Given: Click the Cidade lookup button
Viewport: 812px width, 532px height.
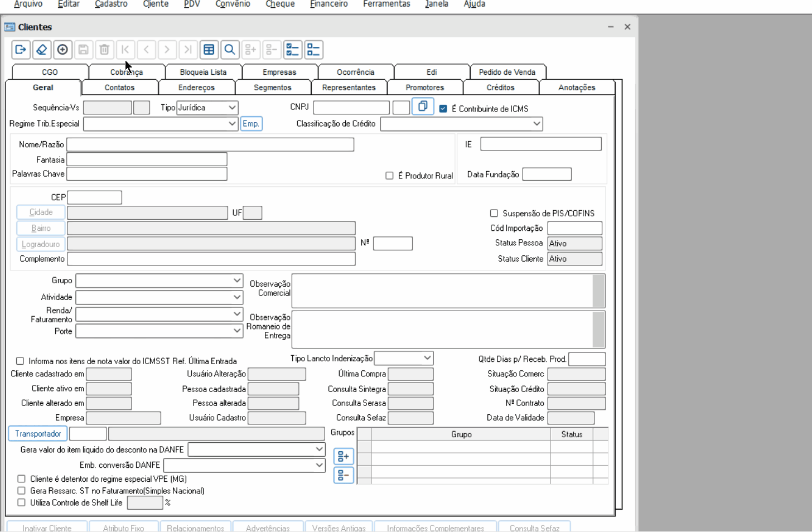Looking at the screenshot, I should coord(41,212).
